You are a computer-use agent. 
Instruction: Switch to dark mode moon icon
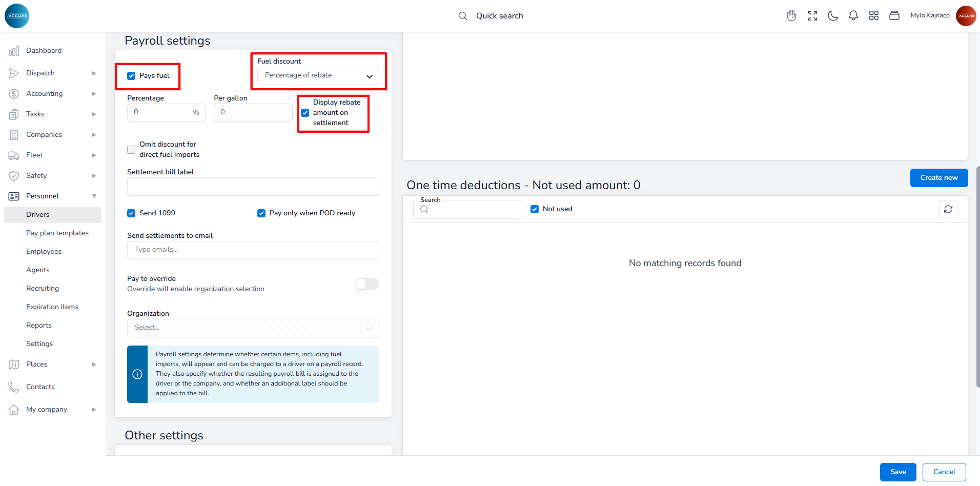[833, 16]
